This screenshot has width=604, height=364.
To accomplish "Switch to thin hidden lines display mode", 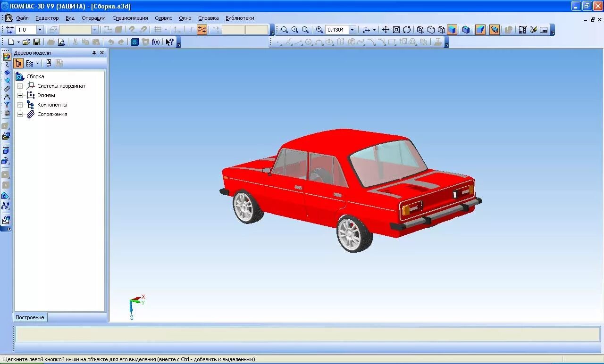I will pyautogui.click(x=441, y=30).
